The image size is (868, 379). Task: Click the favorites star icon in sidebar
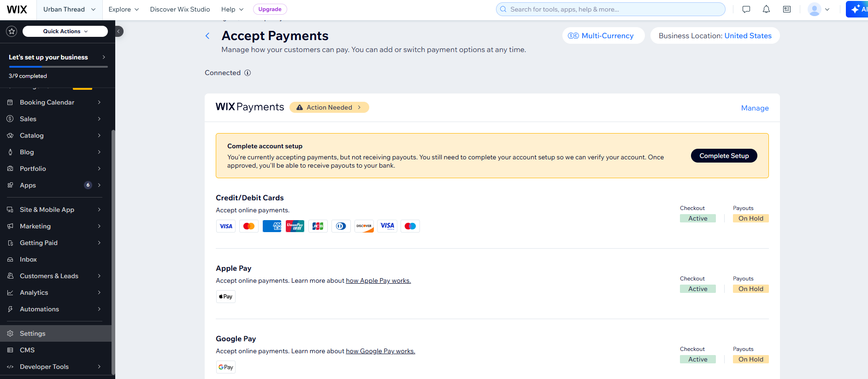coord(12,31)
